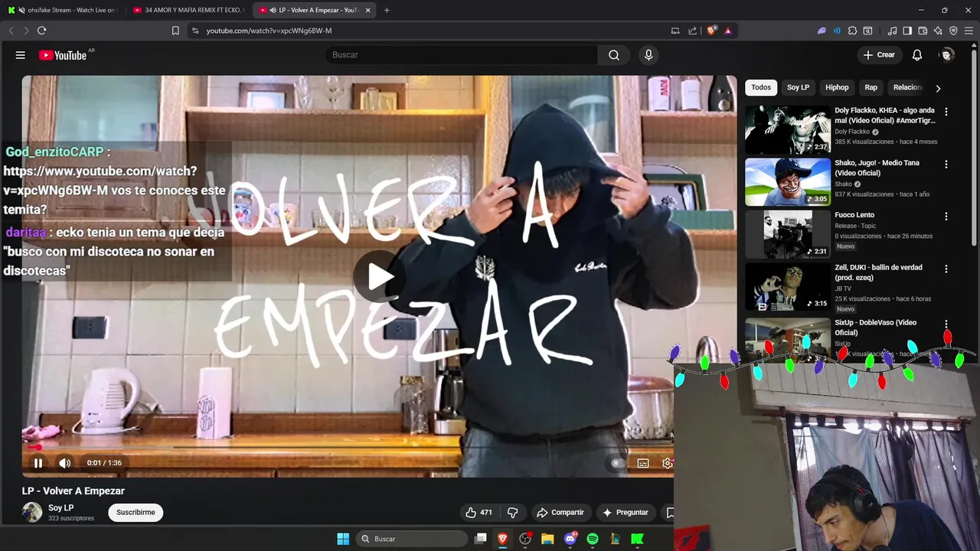Select the Todos filter chip
The width and height of the screenshot is (980, 551).
click(x=761, y=87)
